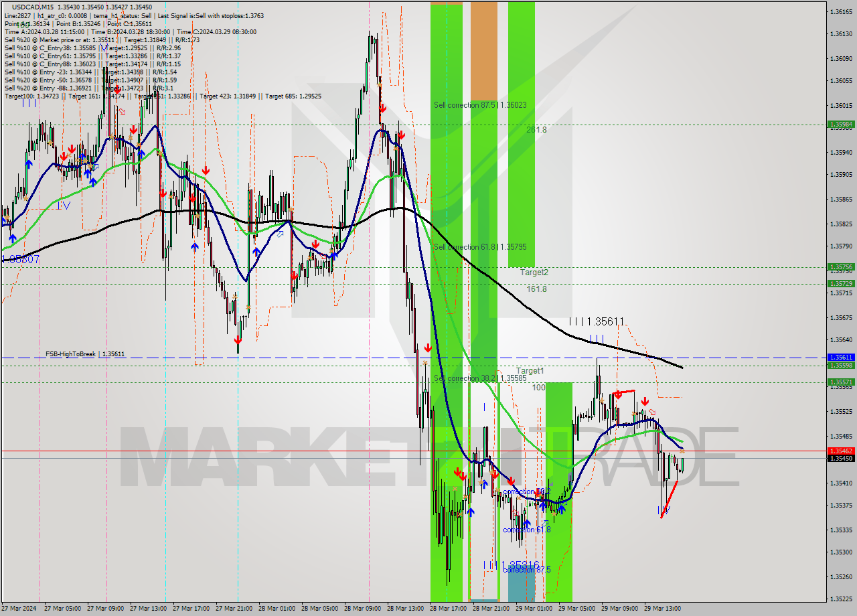Click the blue 'correction 61.8' label
The height and width of the screenshot is (616, 857).
pyautogui.click(x=526, y=530)
